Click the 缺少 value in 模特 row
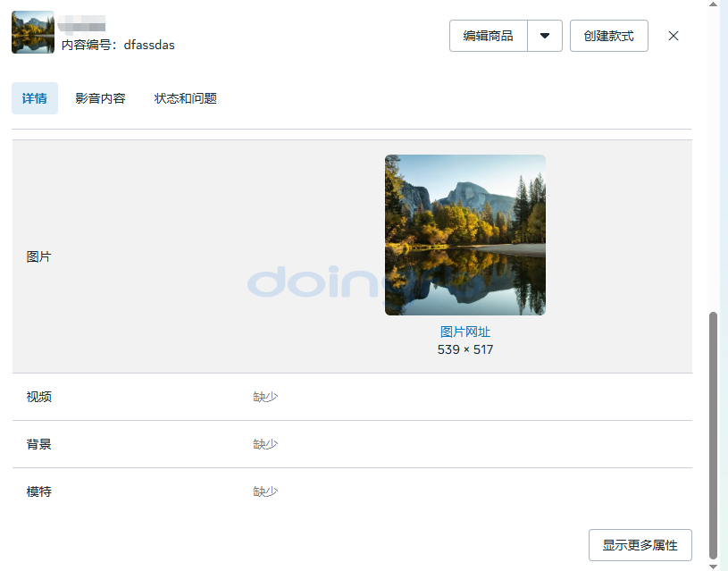Viewport: 728px width, 571px height. point(265,491)
